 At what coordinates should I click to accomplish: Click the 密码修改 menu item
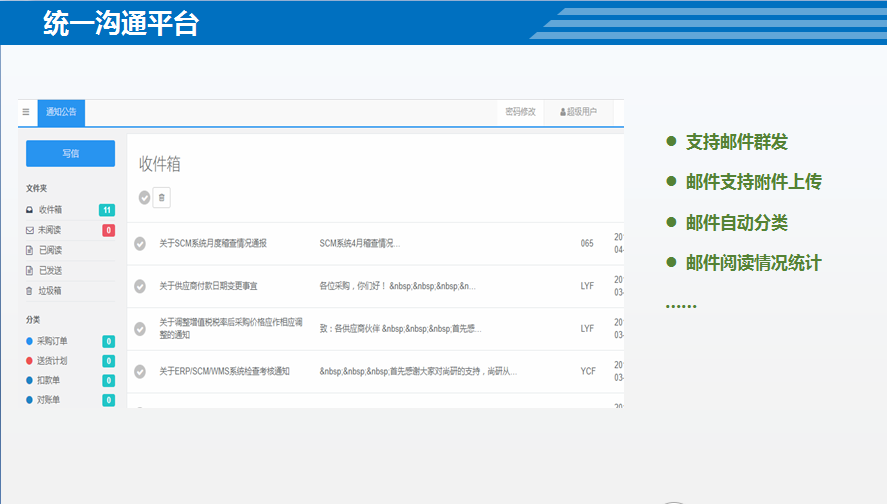[520, 112]
